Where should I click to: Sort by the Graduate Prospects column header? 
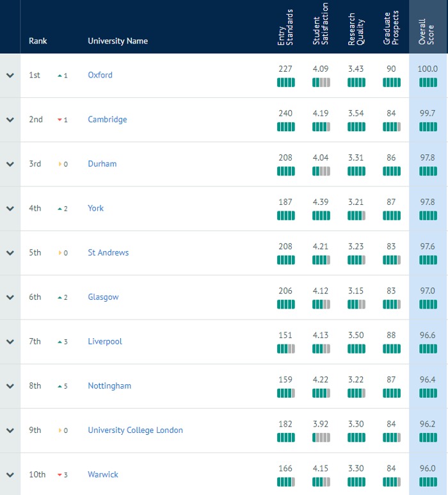coord(391,28)
